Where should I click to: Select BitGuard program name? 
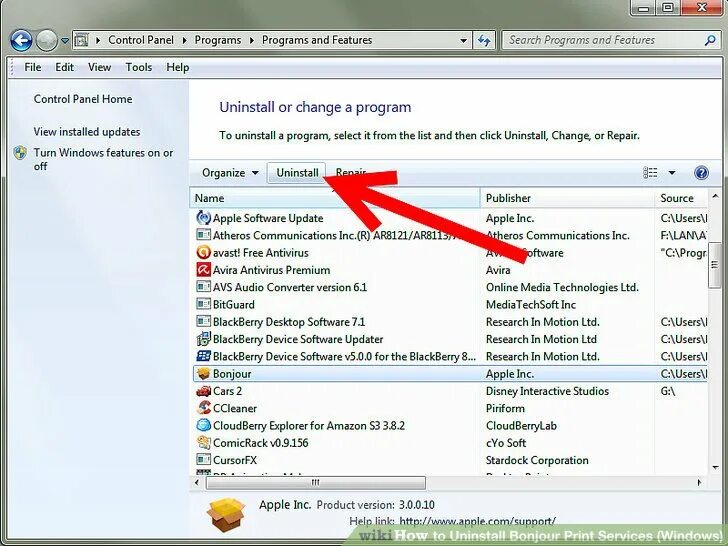[234, 305]
